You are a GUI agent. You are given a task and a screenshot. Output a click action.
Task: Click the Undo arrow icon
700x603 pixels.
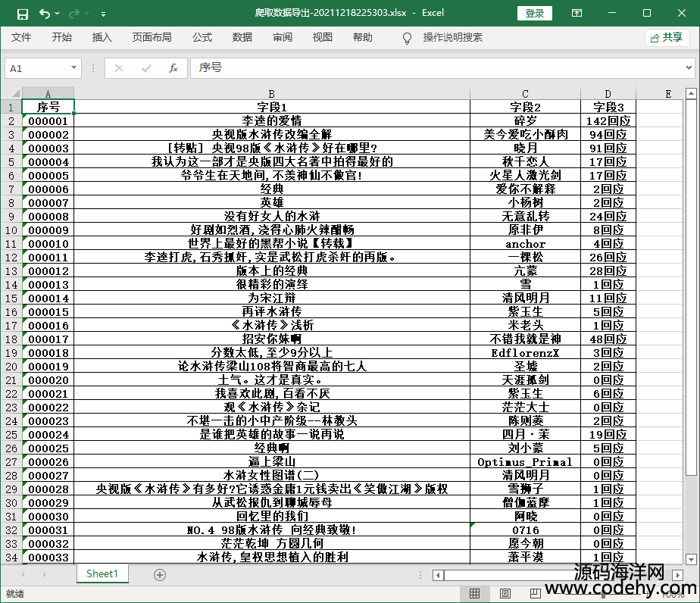(x=44, y=14)
